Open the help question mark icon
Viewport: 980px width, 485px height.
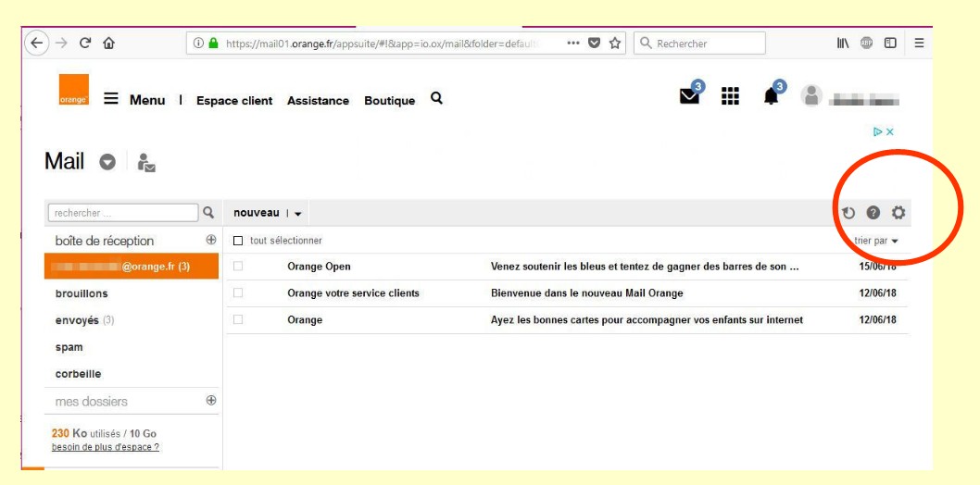[873, 213]
